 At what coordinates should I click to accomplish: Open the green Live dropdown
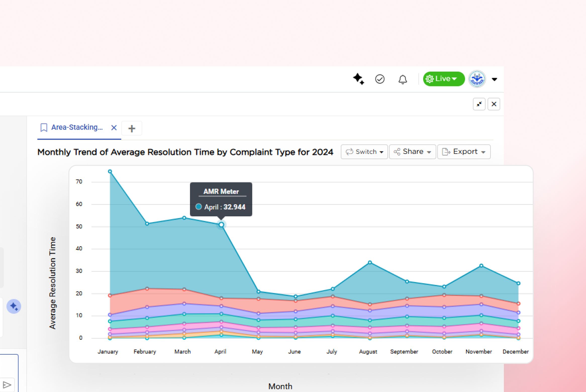444,79
